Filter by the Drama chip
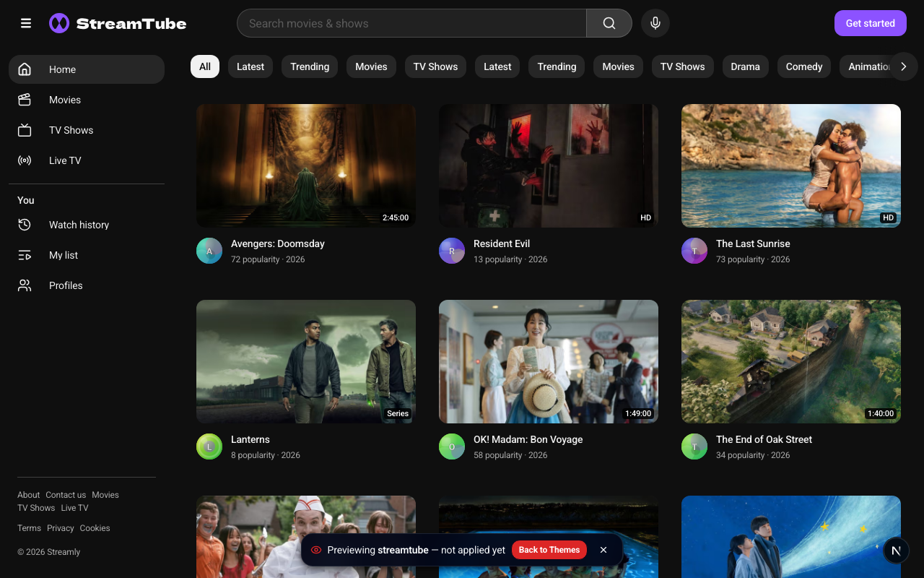This screenshot has width=924, height=578. 745,66
